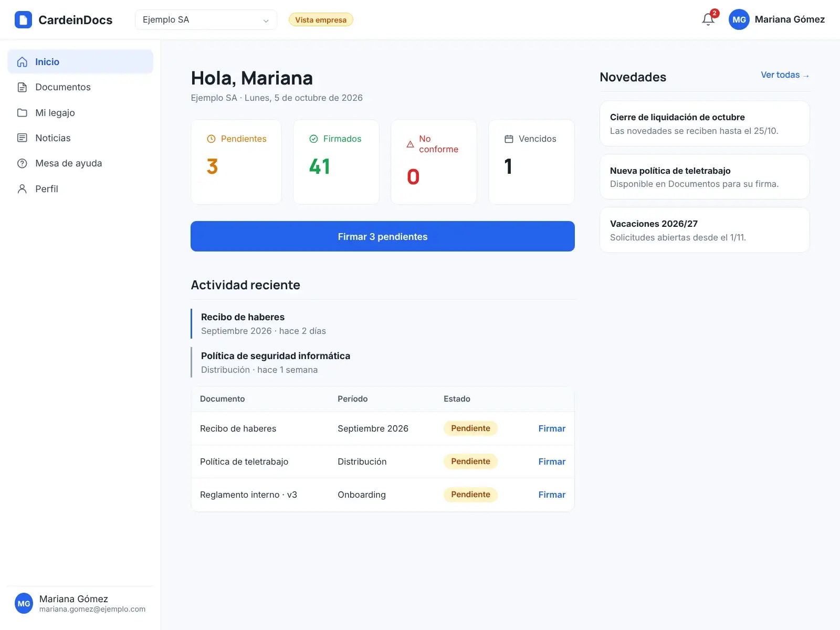The width and height of the screenshot is (840, 630).
Task: Open the Ejemplo SA company dropdown
Action: [206, 20]
